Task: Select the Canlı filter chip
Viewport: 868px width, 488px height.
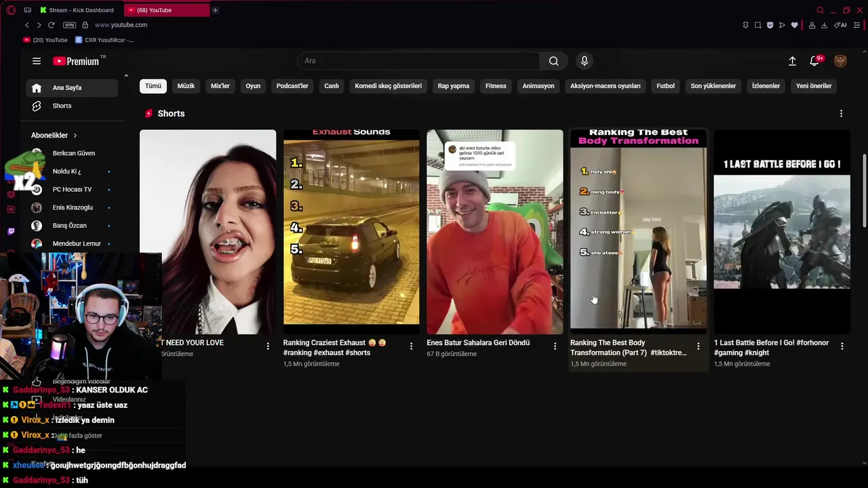Action: [332, 86]
